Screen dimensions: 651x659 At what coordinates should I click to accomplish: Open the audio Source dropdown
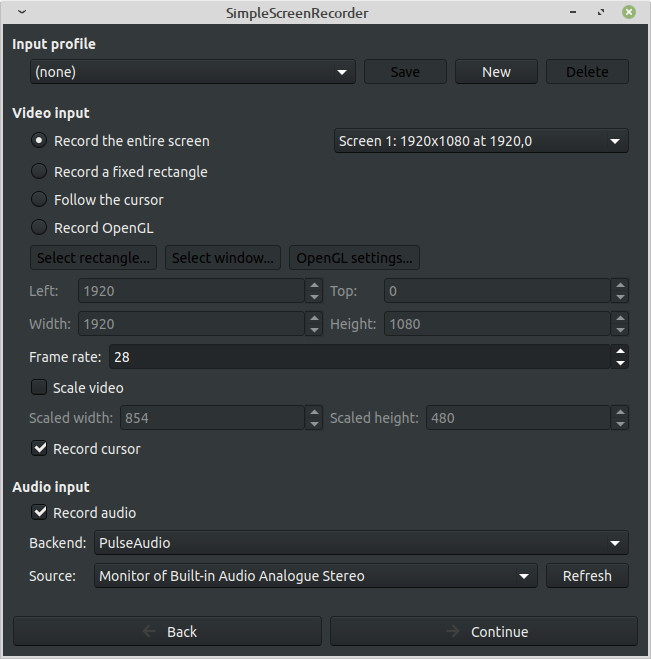[x=316, y=576]
